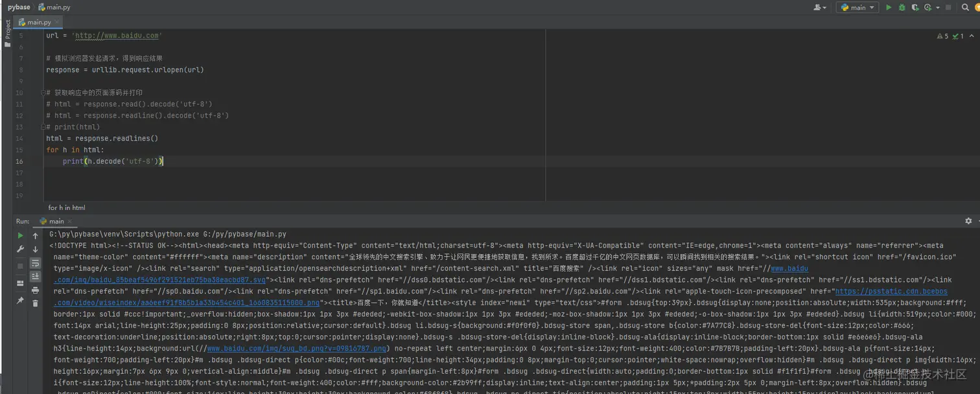980x394 pixels.
Task: Collapse the inspections widget chevron
Action: [x=972, y=36]
